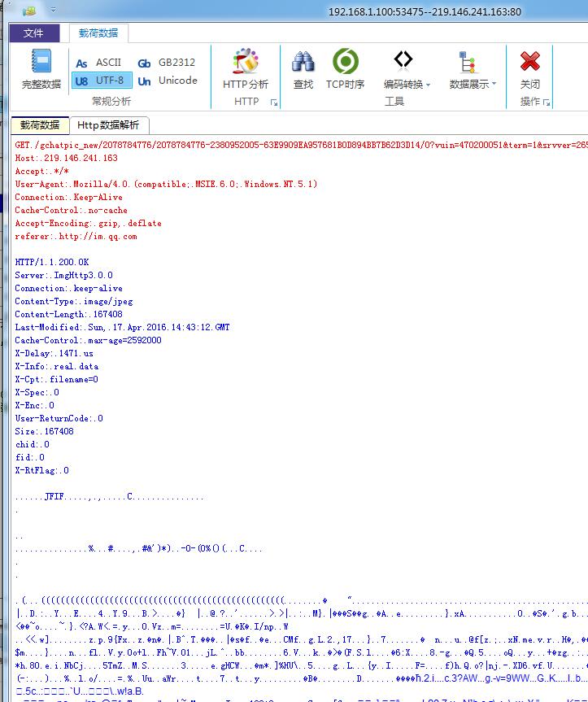Switch to Unicode encoding view
Screen dimensions: 588x702
(x=168, y=81)
